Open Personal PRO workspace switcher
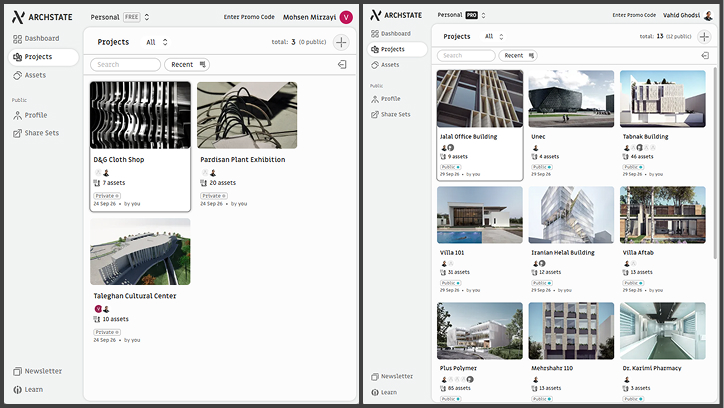The height and width of the screenshot is (408, 724). (461, 15)
